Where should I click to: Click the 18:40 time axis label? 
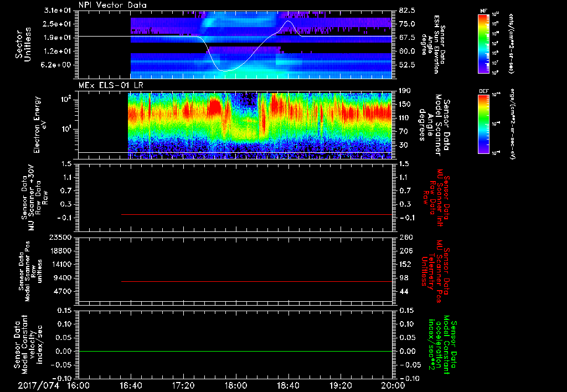coord(288,385)
